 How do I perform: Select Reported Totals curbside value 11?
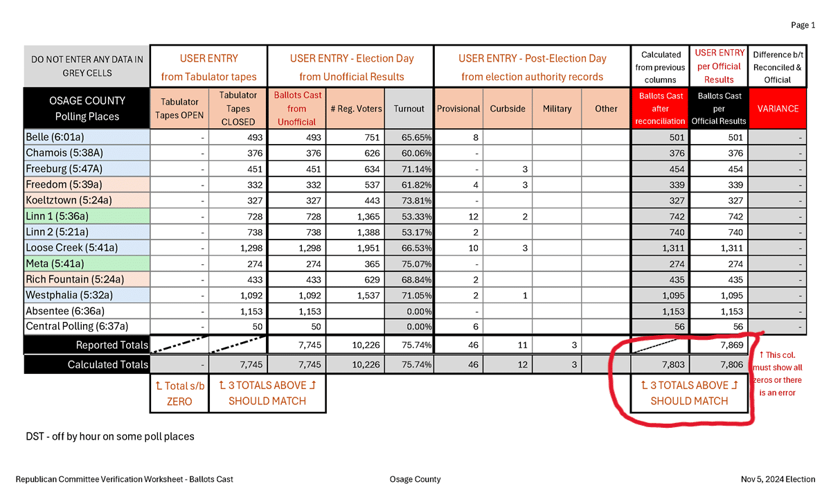click(x=508, y=345)
